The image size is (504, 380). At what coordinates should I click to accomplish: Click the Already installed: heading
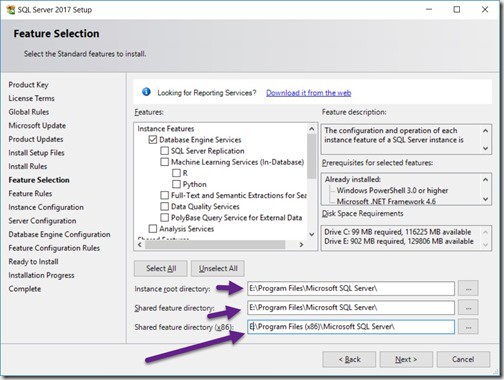point(353,179)
